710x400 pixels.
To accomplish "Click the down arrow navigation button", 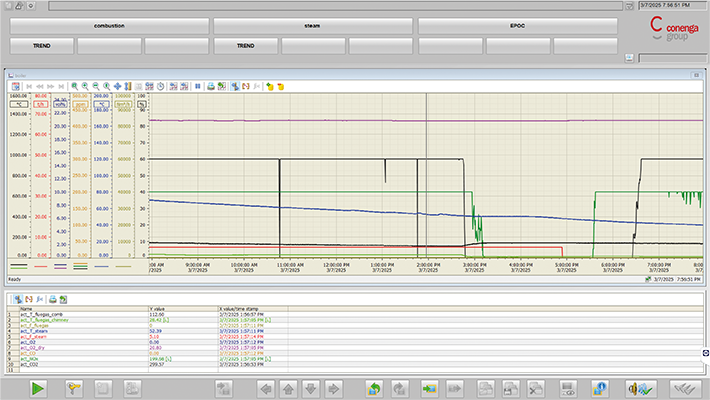I will pos(311,389).
